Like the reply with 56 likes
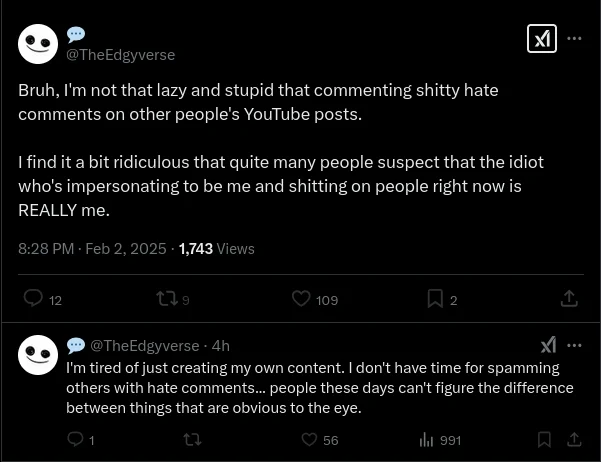601x462 pixels. pos(309,439)
